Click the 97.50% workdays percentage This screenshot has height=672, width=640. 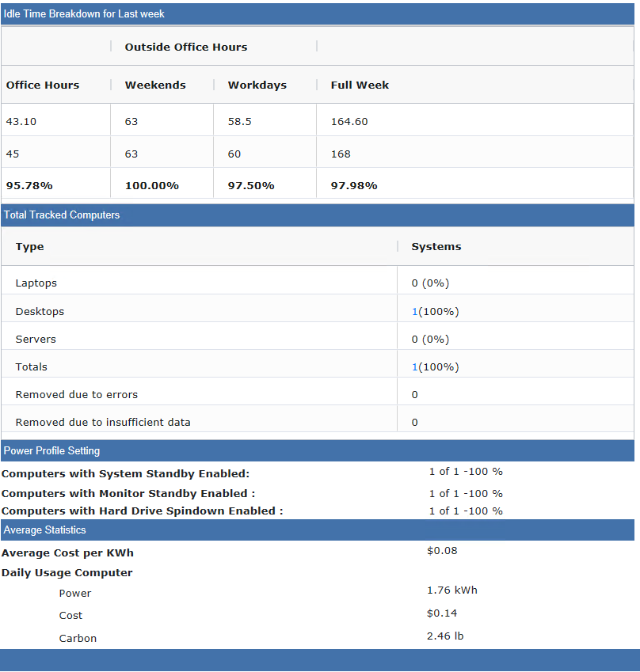(251, 185)
